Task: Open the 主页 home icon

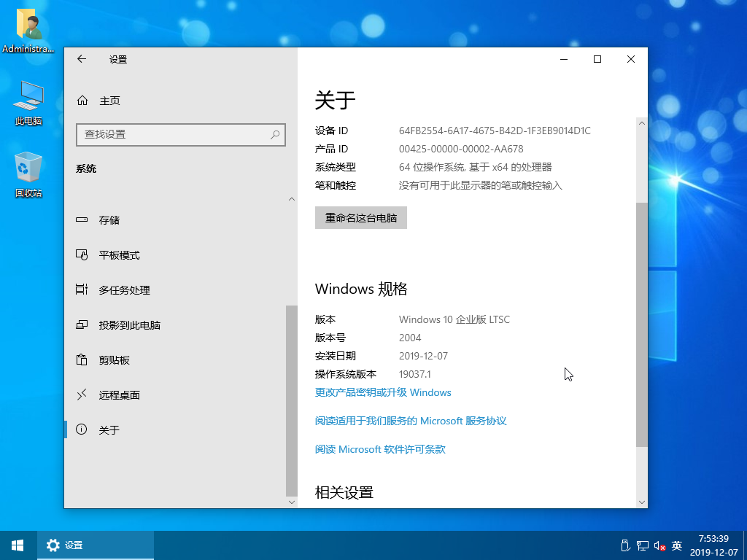Action: click(82, 101)
